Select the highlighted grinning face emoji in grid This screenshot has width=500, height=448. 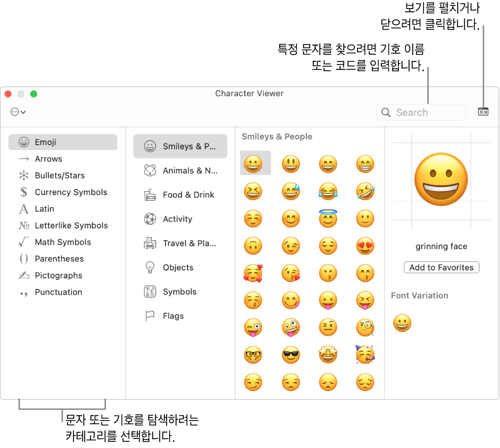coord(253,164)
